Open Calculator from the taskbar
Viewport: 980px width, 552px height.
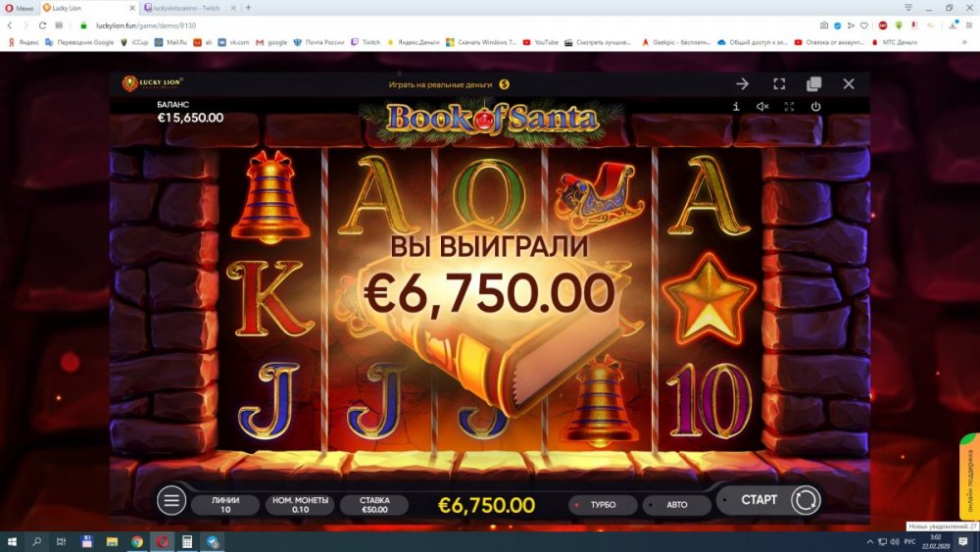pos(187,541)
